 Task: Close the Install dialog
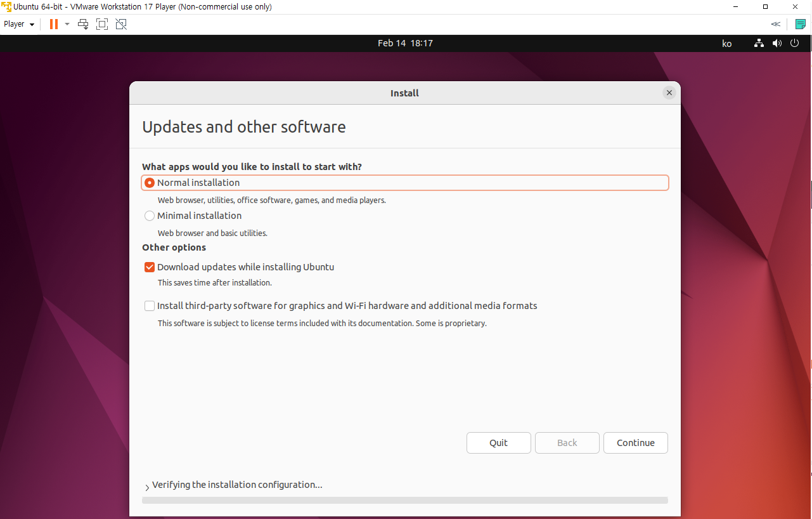coord(669,93)
